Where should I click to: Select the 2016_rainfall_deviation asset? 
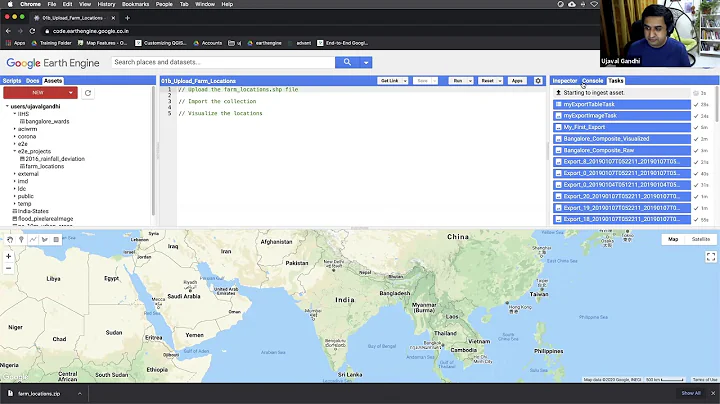click(55, 159)
